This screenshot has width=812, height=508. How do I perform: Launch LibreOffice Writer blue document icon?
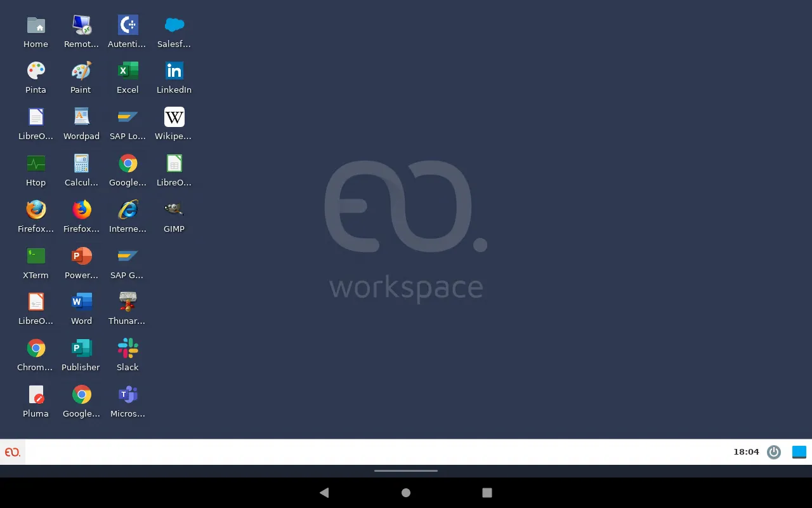pos(36,117)
